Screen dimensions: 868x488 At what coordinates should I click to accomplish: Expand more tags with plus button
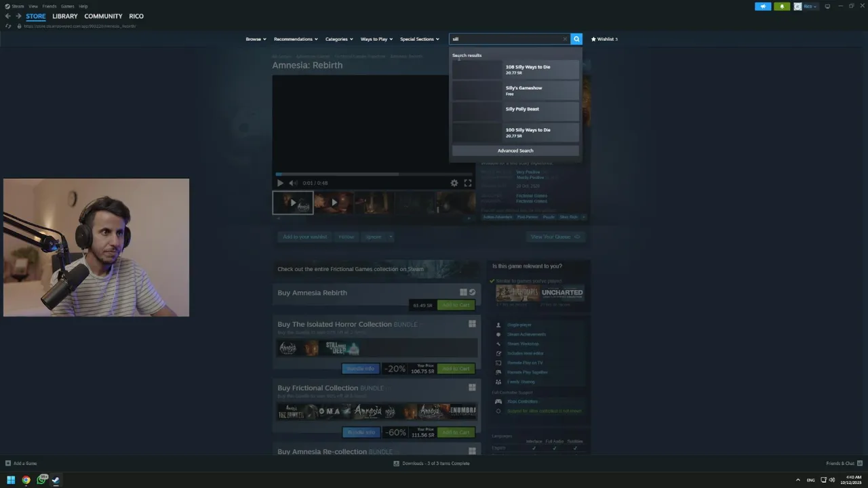click(584, 217)
